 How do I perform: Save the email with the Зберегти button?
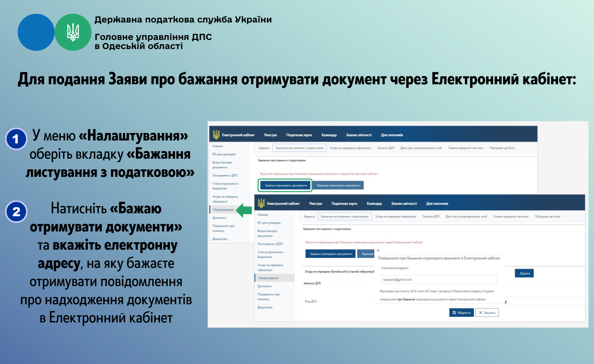pyautogui.click(x=461, y=313)
